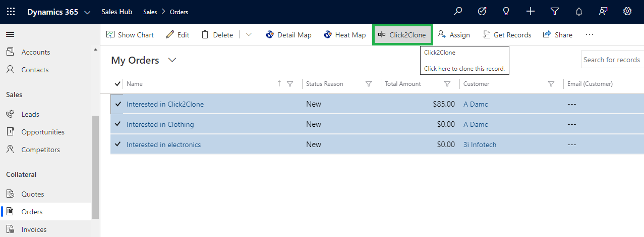Open the Advanced Find filter icon

point(555,12)
